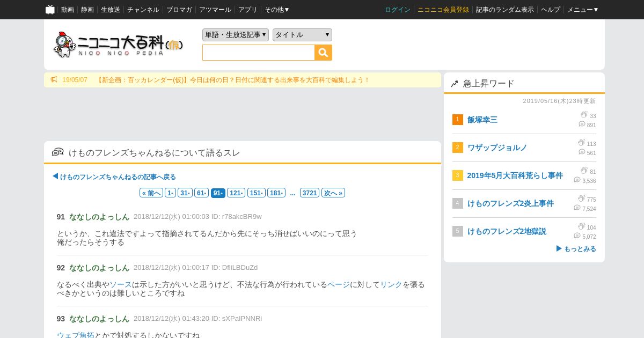The image size is (644, 338).
Task: Open the ヘルプ link
Action: point(551,10)
